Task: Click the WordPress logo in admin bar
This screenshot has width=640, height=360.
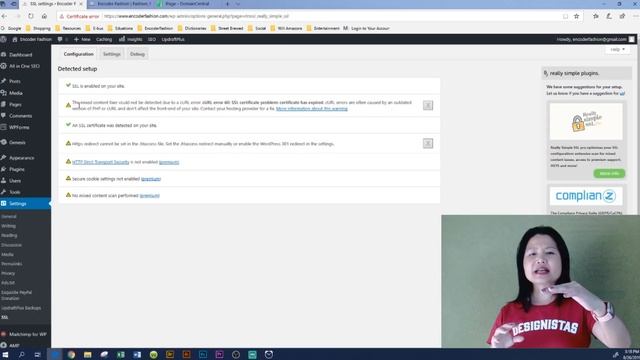Action: click(x=4, y=39)
